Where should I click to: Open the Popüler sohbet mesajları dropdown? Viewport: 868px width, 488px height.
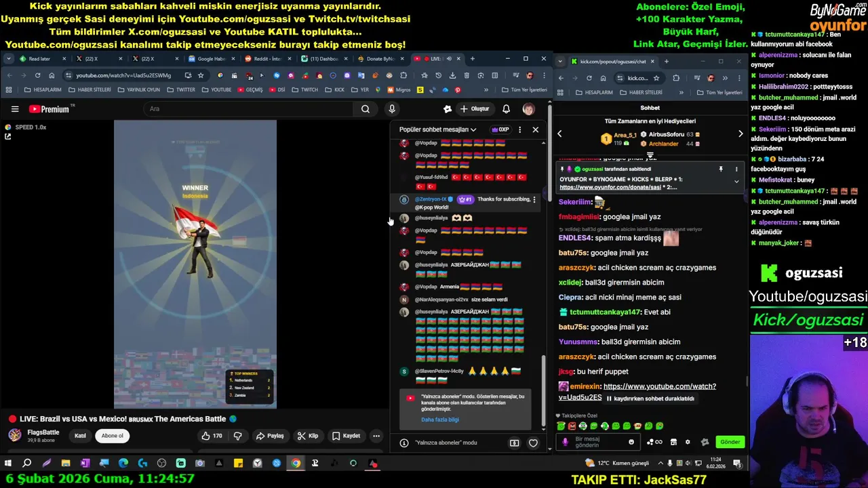(437, 129)
